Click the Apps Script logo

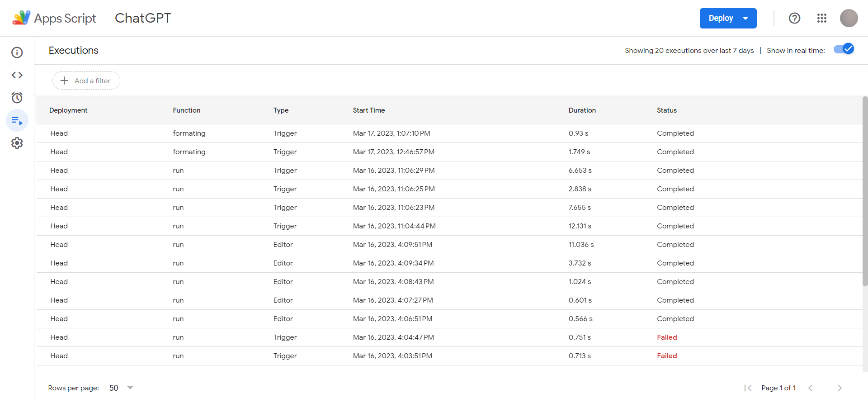coord(21,18)
